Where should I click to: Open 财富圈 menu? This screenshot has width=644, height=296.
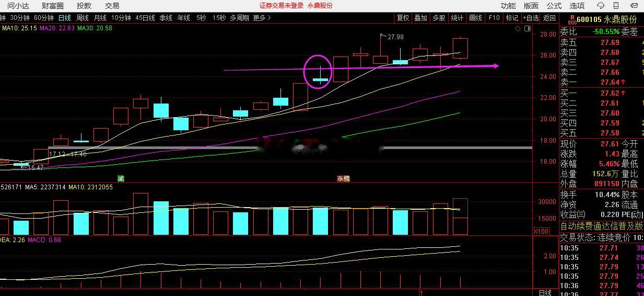(x=52, y=6)
